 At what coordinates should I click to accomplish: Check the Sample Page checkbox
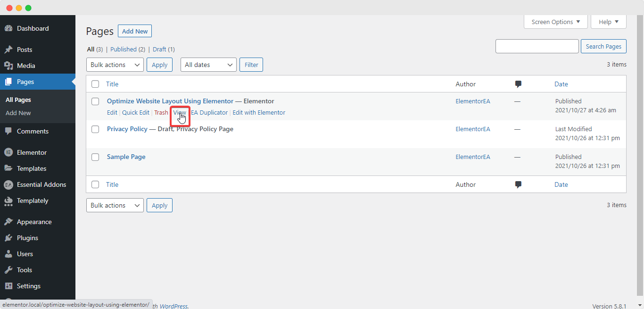point(95,157)
